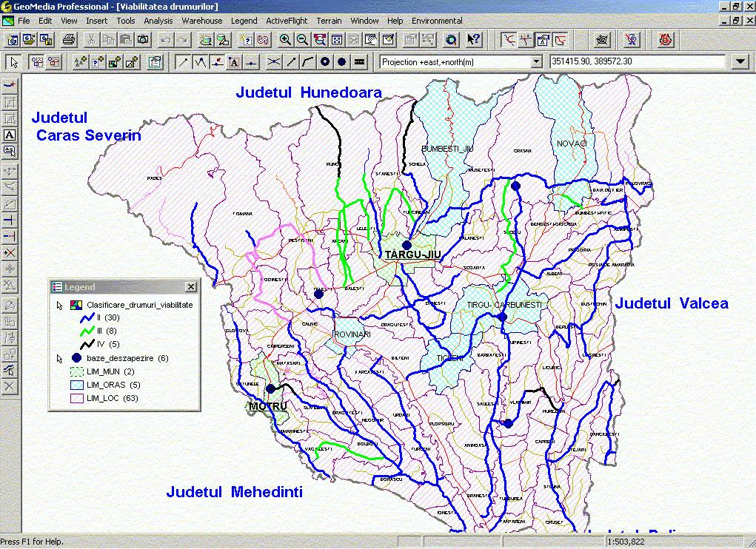Screen dimensions: 756x549
Task: Click the map scale 1:503,822 in status bar
Action: [x=626, y=542]
